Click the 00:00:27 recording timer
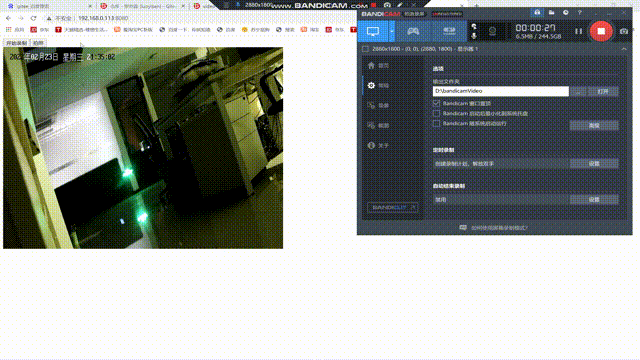This screenshot has height=360, width=640. (535, 28)
